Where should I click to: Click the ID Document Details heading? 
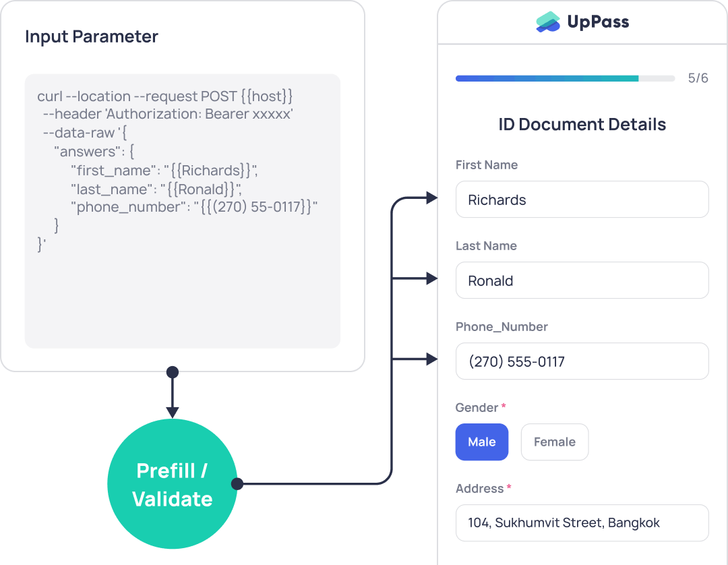click(582, 125)
